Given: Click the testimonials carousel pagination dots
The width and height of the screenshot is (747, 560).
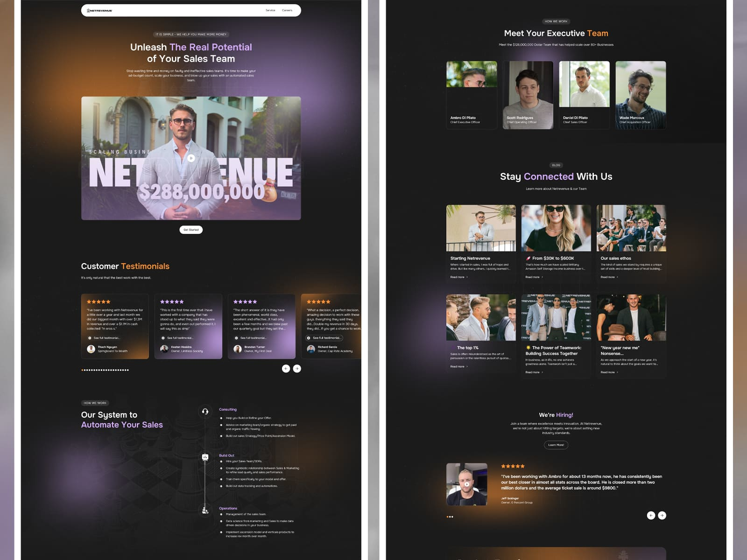Looking at the screenshot, I should pyautogui.click(x=105, y=370).
